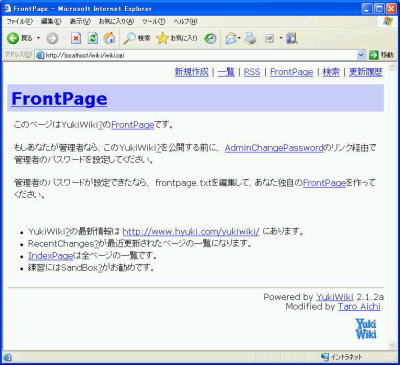The width and height of the screenshot is (400, 365).
Task: Click the 新規作成 link
Action: (x=192, y=72)
